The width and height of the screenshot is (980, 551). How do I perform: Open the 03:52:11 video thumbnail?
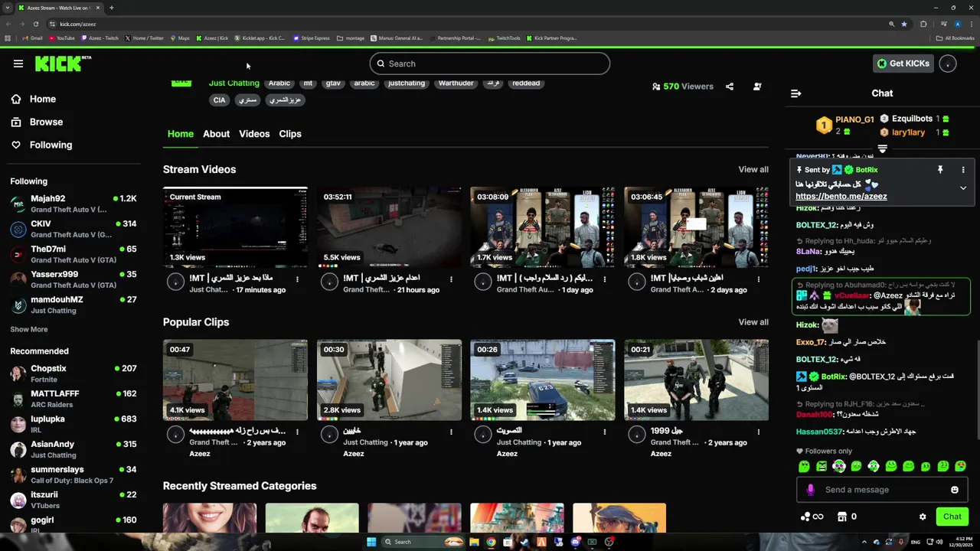coord(389,227)
